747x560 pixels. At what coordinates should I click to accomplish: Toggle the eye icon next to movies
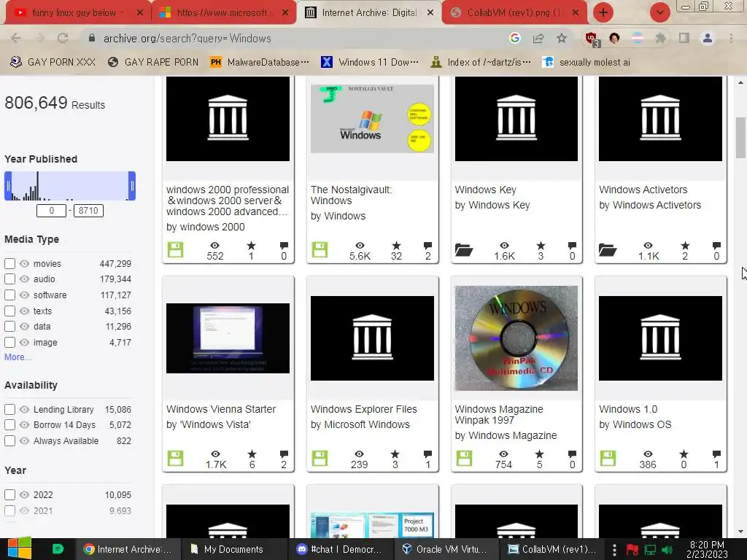[x=24, y=263]
